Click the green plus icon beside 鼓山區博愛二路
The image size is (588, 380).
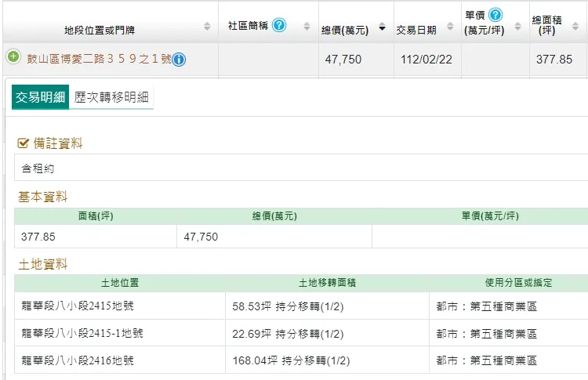click(x=13, y=57)
